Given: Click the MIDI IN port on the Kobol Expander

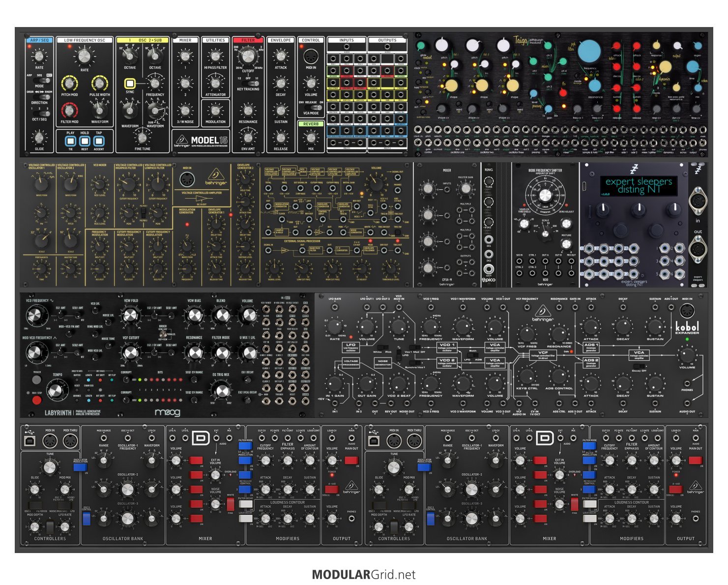Looking at the screenshot, I should coord(687,311).
